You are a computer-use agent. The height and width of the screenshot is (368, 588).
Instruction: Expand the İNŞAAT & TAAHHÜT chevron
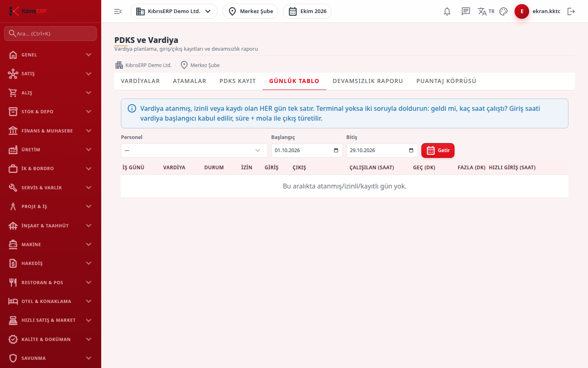[89, 226]
